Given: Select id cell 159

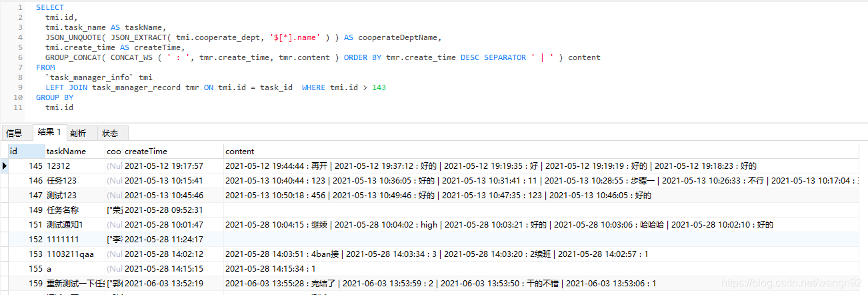Looking at the screenshot, I should click(x=27, y=283).
